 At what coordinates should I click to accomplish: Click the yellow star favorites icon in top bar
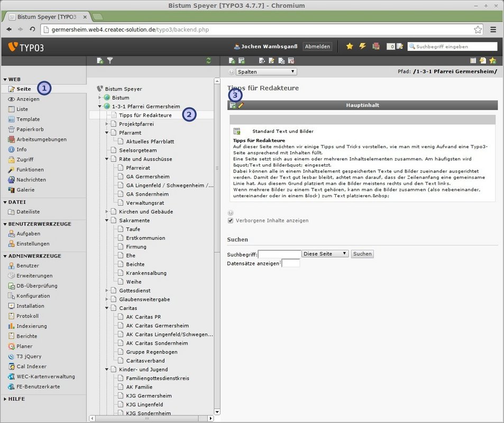tap(350, 47)
